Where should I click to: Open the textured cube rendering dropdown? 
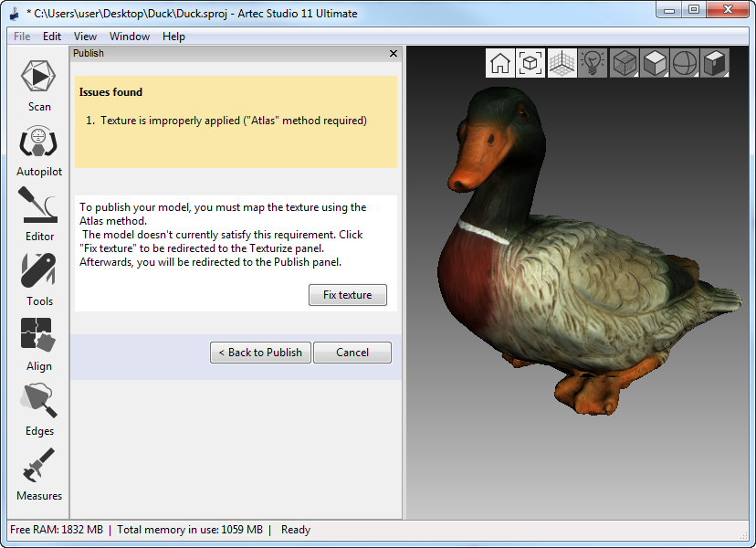pos(625,63)
